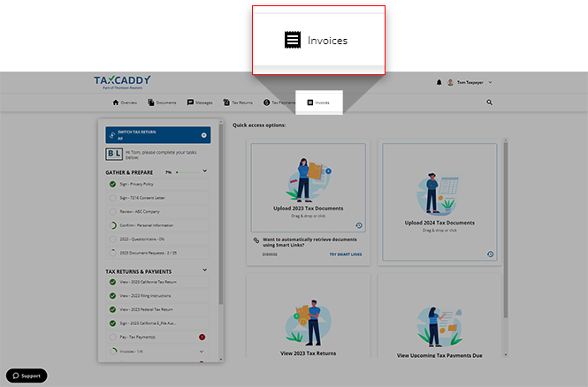Open 2023 - Questionnaire - 0% task
The width and height of the screenshot is (588, 387).
point(157,239)
